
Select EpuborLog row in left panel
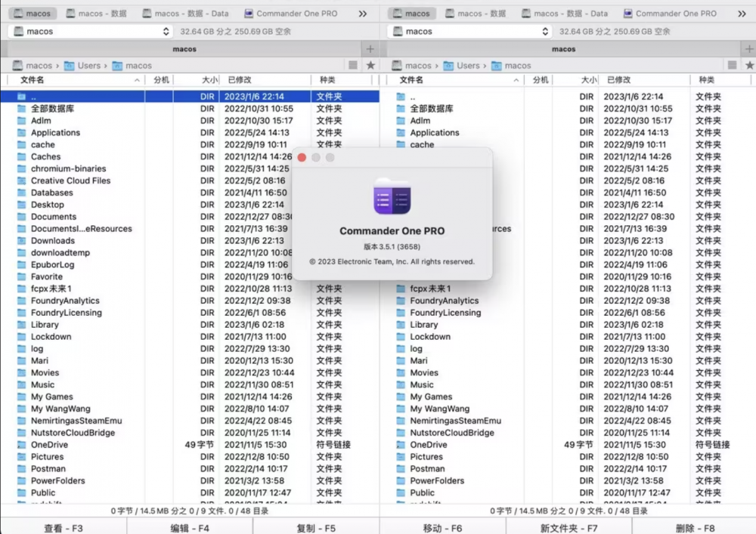pos(190,264)
